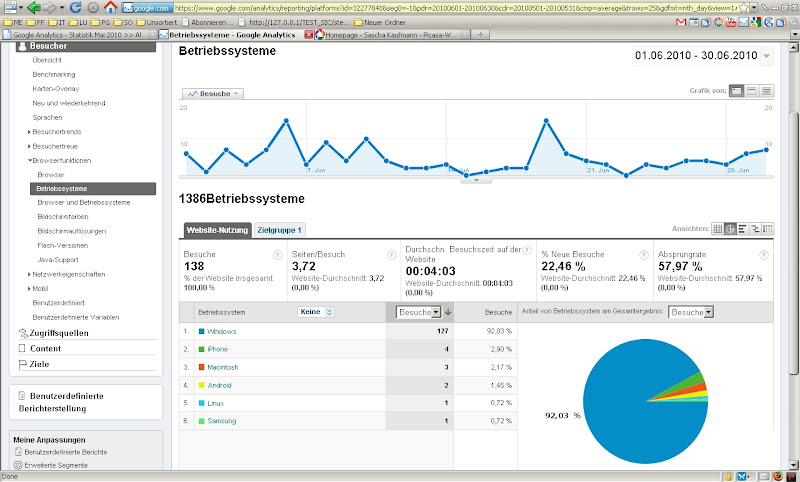The height and width of the screenshot is (482, 800).
Task: Open Zugriffsquellen section
Action: pos(59,333)
